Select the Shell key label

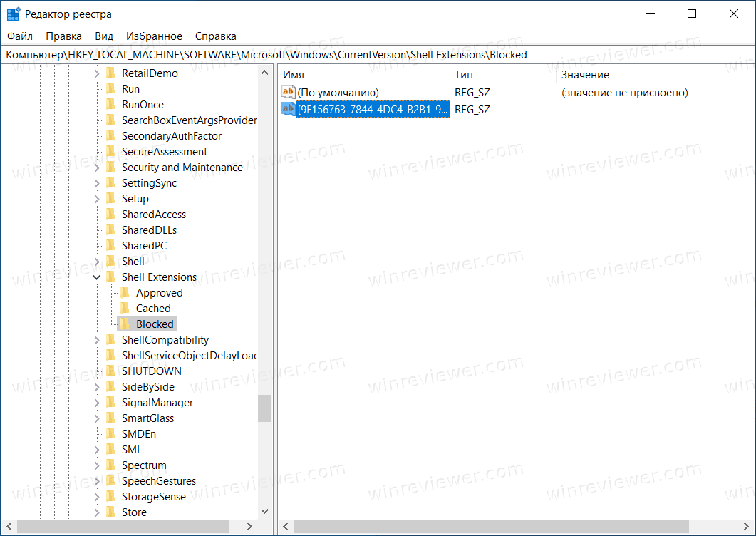click(133, 262)
